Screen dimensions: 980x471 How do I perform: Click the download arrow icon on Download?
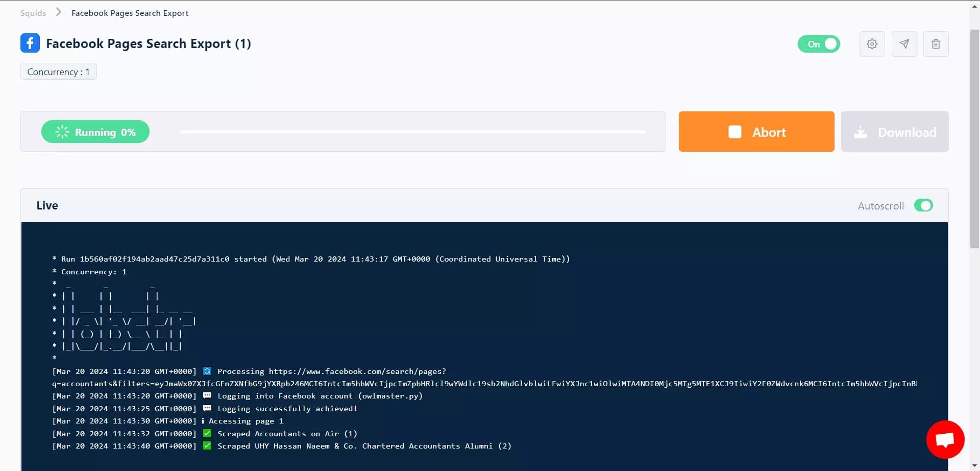(861, 132)
